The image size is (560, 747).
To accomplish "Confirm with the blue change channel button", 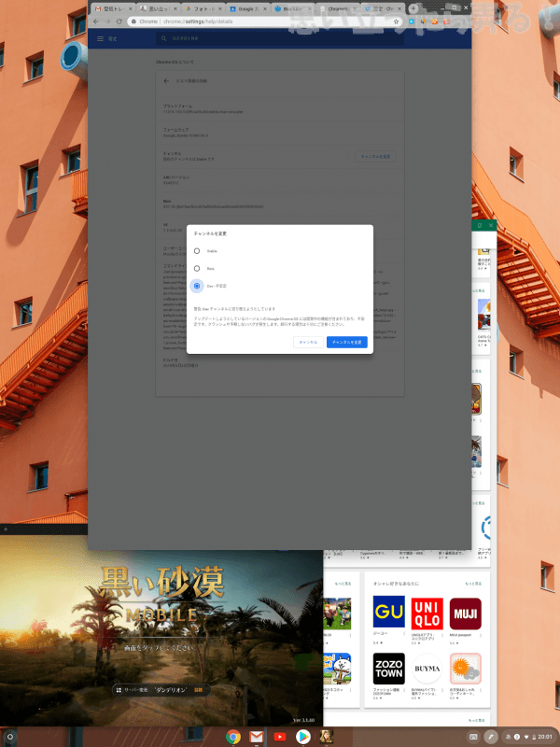I will coord(346,342).
